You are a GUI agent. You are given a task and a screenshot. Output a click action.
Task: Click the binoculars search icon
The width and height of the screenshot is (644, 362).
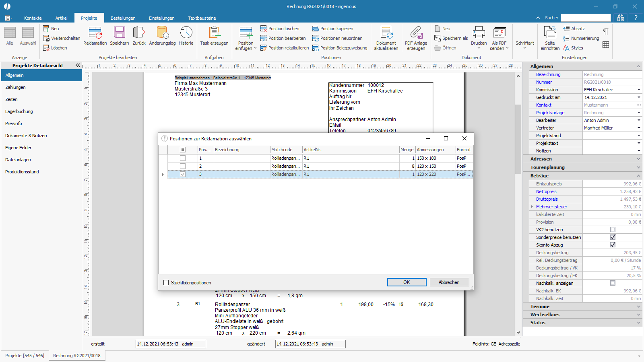tap(621, 18)
